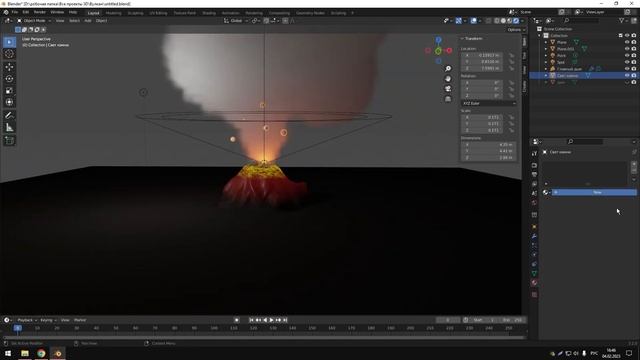Click the viewport zoom magnifier icon
The width and height of the screenshot is (640, 360).
[448, 69]
